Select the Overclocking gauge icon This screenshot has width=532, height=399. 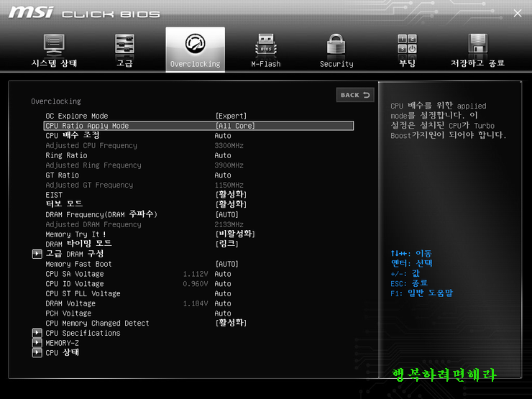point(195,43)
